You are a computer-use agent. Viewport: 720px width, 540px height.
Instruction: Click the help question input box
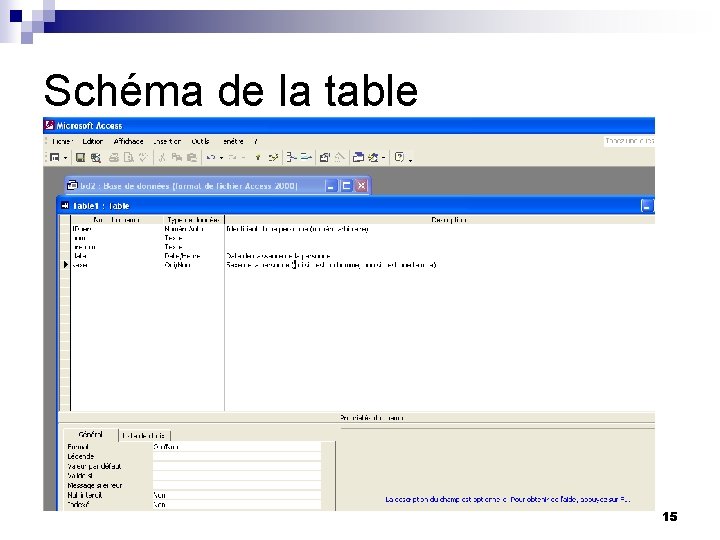tap(629, 141)
